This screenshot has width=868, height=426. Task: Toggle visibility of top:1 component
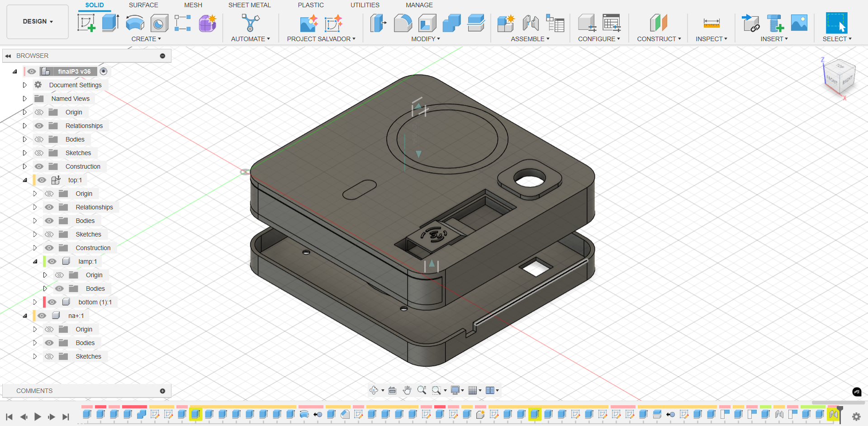[42, 180]
